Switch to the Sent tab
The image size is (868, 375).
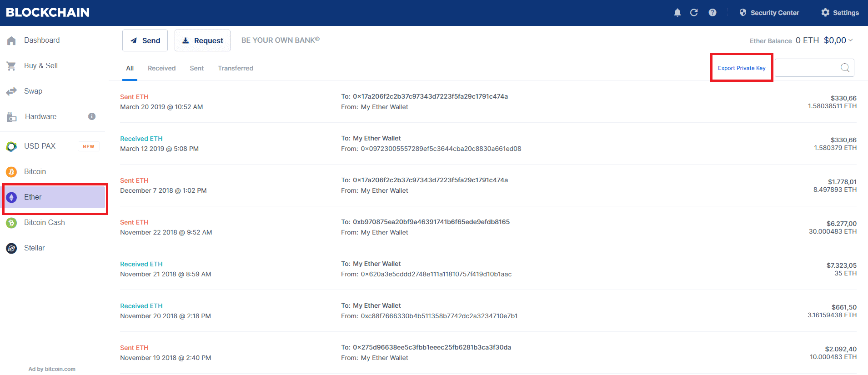click(196, 68)
